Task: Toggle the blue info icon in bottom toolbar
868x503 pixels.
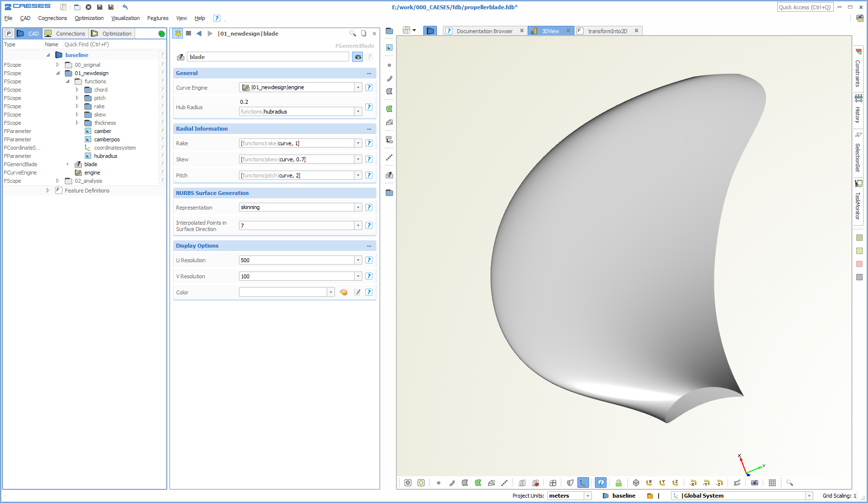Action: click(601, 483)
